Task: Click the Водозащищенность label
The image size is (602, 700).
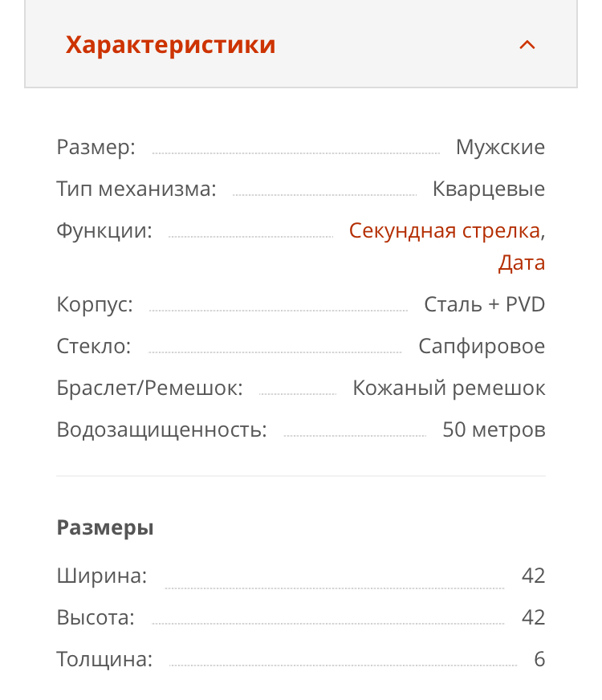Action: [x=161, y=430]
